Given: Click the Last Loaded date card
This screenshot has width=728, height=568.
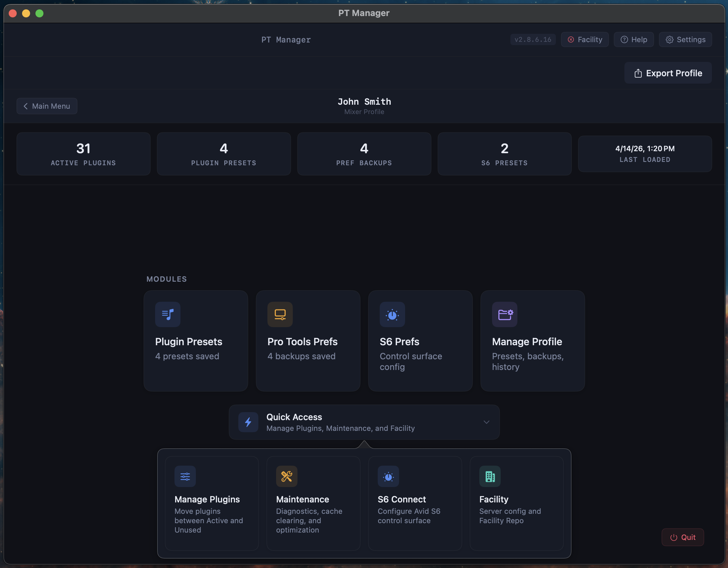Looking at the screenshot, I should 645,154.
